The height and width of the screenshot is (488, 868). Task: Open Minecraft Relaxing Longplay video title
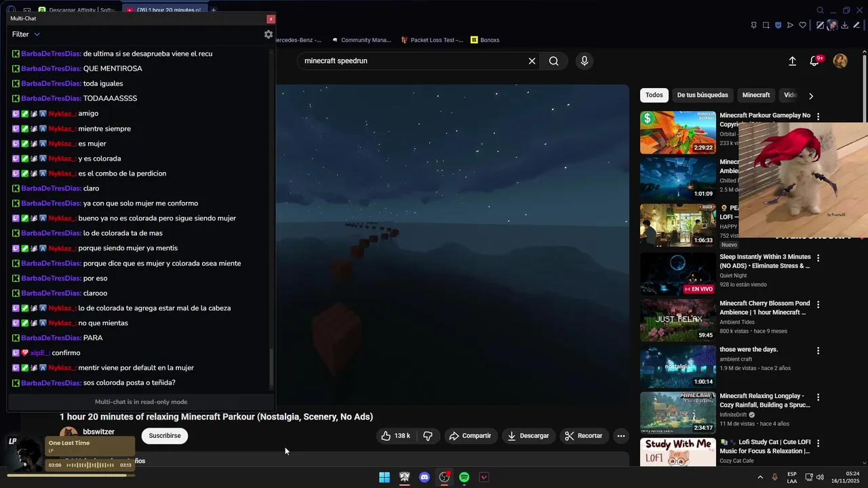point(765,401)
